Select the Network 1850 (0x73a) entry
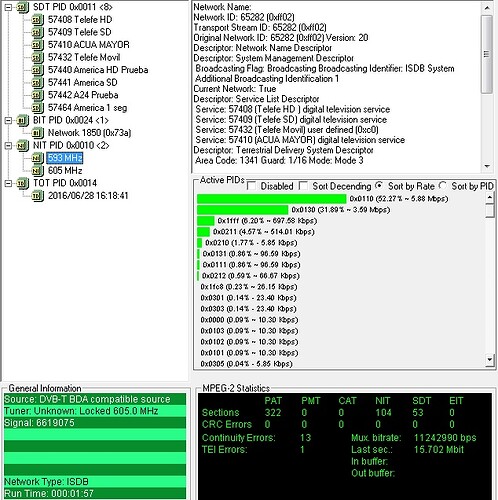The width and height of the screenshot is (498, 500). (x=90, y=133)
